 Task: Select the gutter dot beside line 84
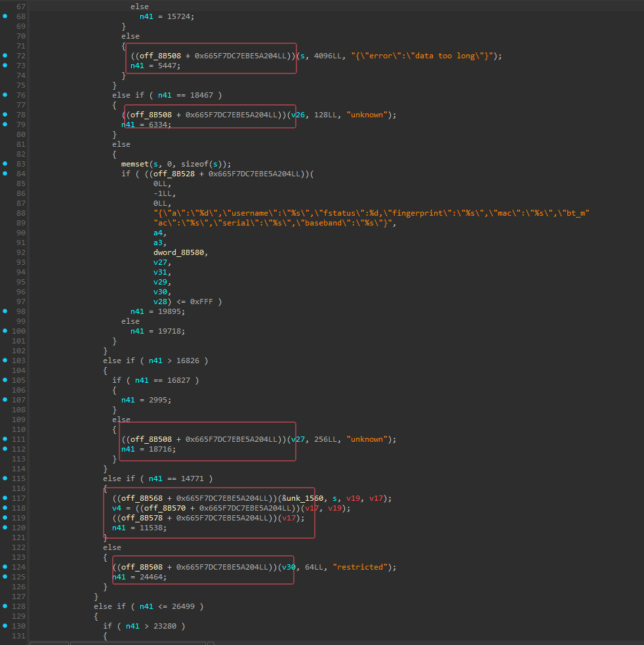click(x=5, y=174)
